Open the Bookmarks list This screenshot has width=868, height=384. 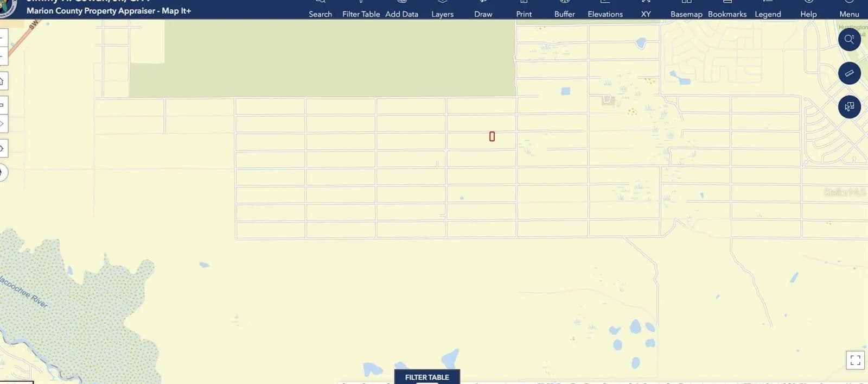(x=727, y=10)
